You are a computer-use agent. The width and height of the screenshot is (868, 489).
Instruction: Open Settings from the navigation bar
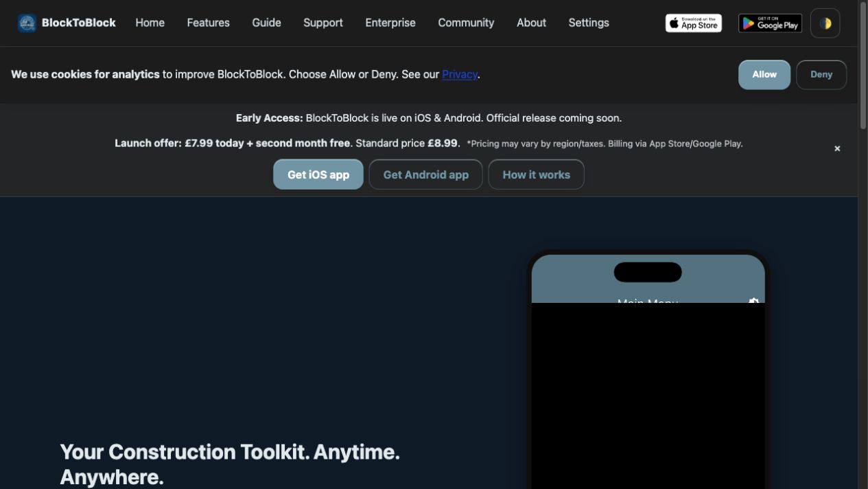pyautogui.click(x=589, y=23)
